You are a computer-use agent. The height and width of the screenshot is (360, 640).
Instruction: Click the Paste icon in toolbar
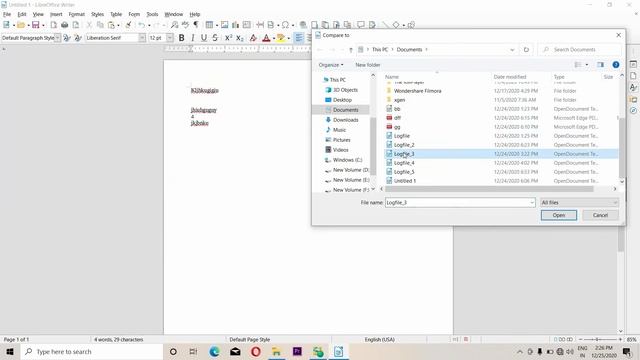(111, 25)
